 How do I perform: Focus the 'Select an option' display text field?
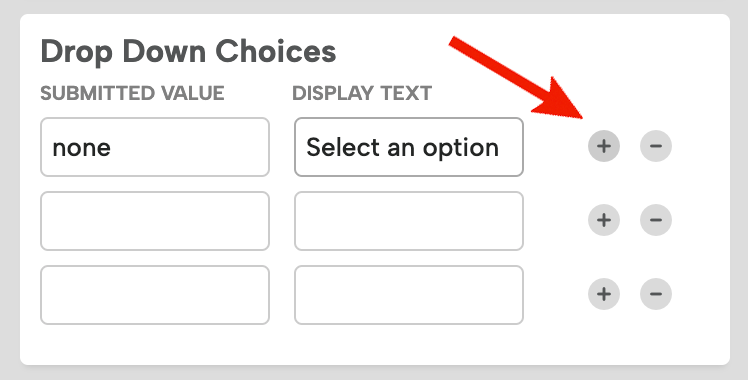[x=409, y=147]
